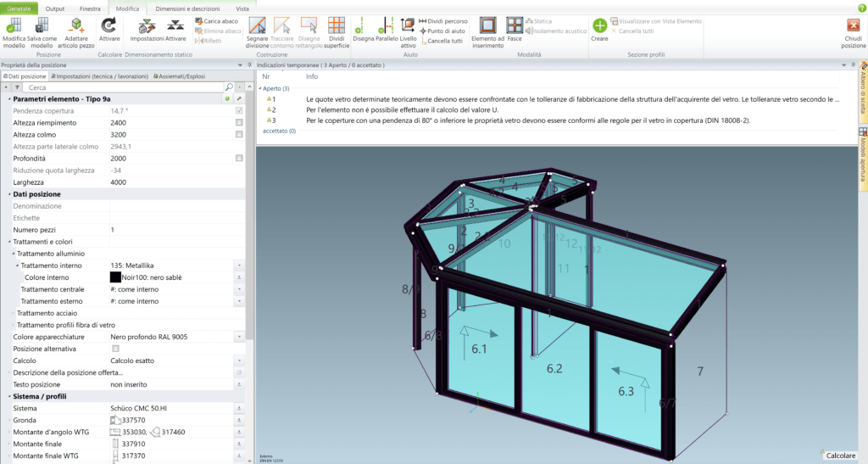Viewport: 868px width, 464px height.
Task: Open Trattamento interno dropdown
Action: coord(239,266)
